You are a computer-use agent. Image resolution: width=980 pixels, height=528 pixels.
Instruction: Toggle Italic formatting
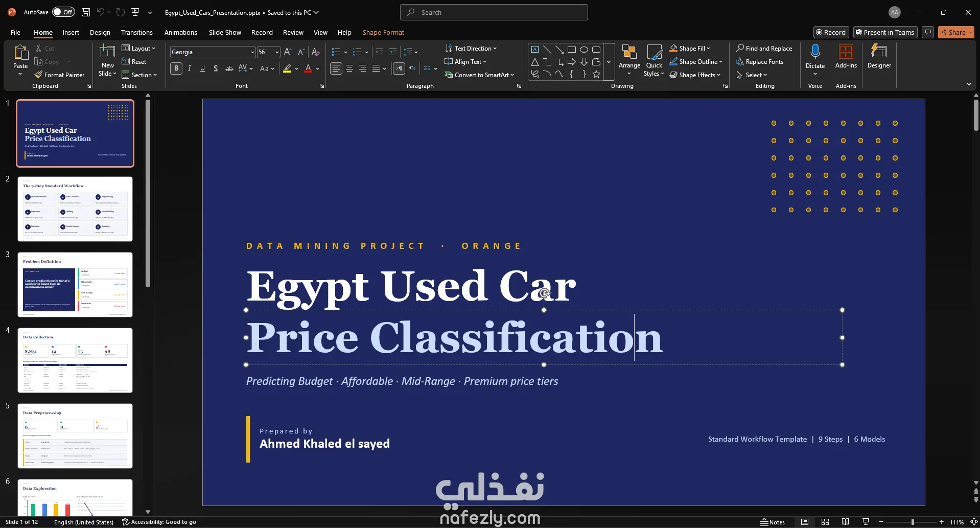tap(190, 68)
